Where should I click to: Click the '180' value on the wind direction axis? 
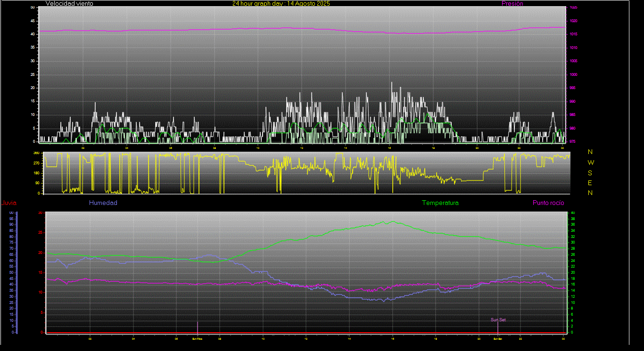36,173
